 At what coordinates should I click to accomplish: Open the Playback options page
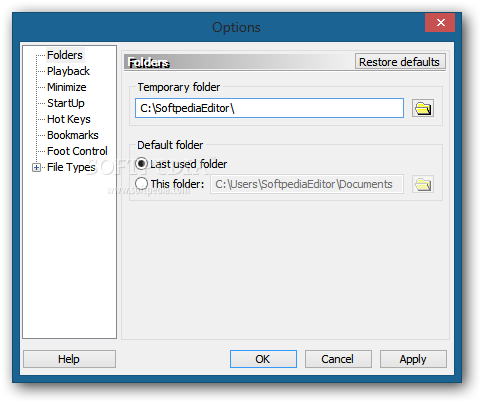point(68,71)
